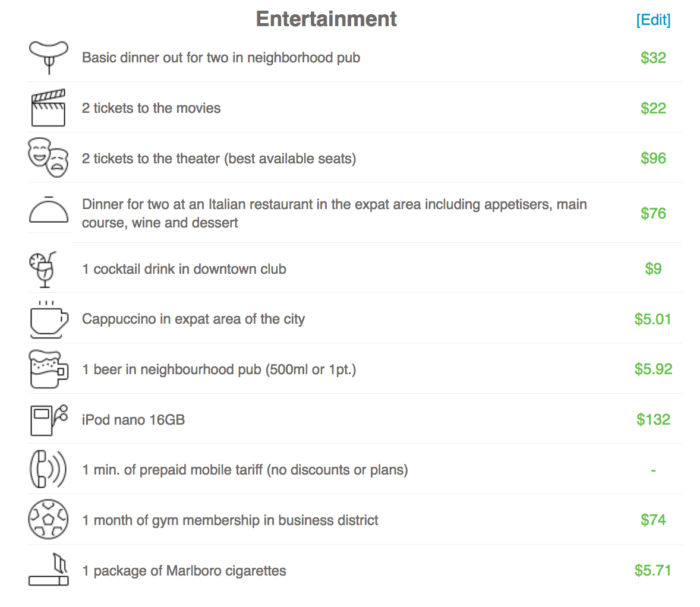Click the iPod with earphones icon
Image resolution: width=700 pixels, height=607 pixels.
[x=48, y=419]
